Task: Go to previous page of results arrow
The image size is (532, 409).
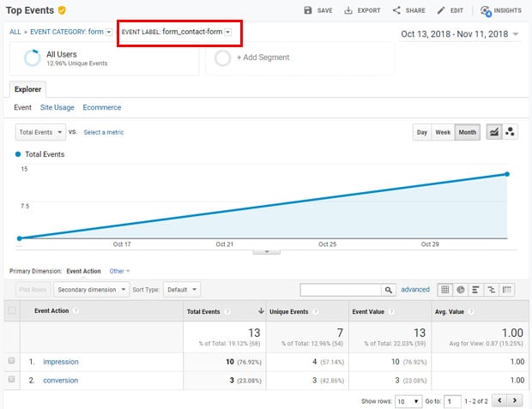Action: pyautogui.click(x=499, y=400)
